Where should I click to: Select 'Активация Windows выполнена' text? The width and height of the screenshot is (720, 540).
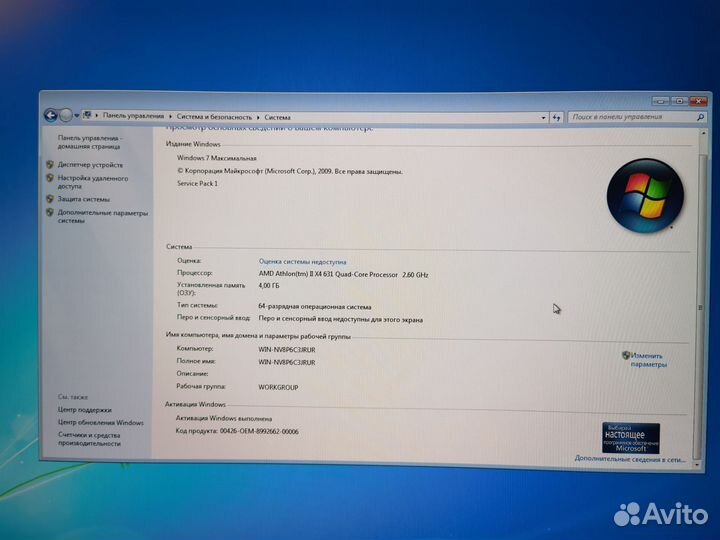pyautogui.click(x=224, y=419)
